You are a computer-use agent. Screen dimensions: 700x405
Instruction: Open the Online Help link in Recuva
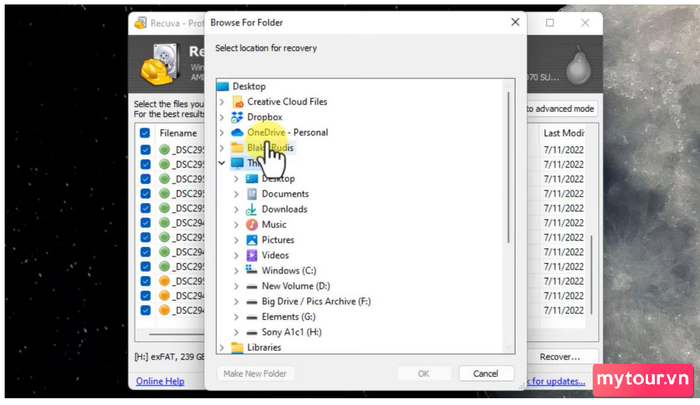[x=160, y=381]
